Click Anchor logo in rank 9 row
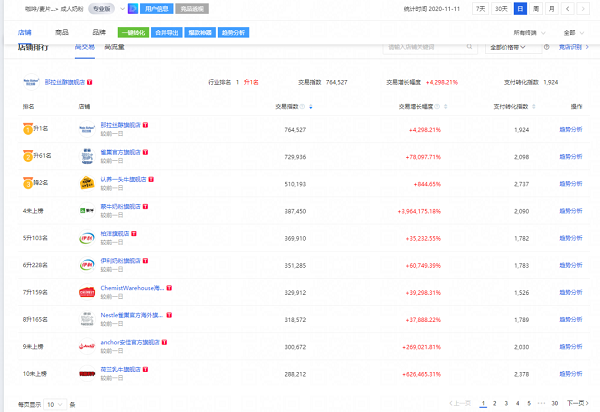The image size is (600, 412). tap(87, 346)
